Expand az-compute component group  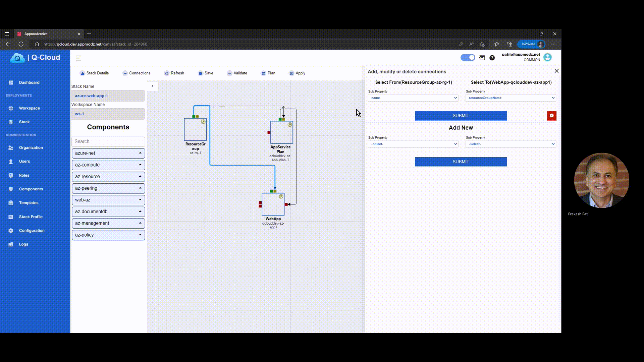tap(108, 165)
